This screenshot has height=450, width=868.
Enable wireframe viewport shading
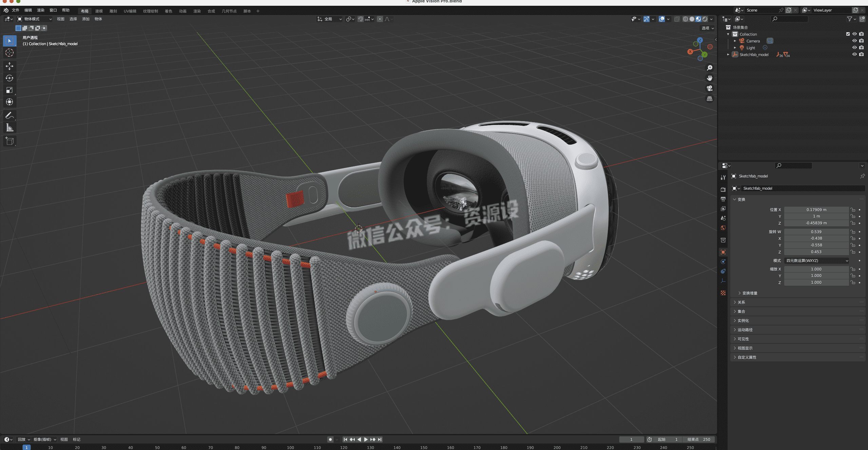point(686,19)
